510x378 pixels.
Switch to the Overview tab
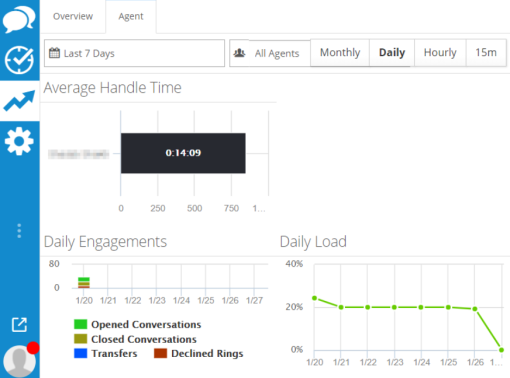73,16
